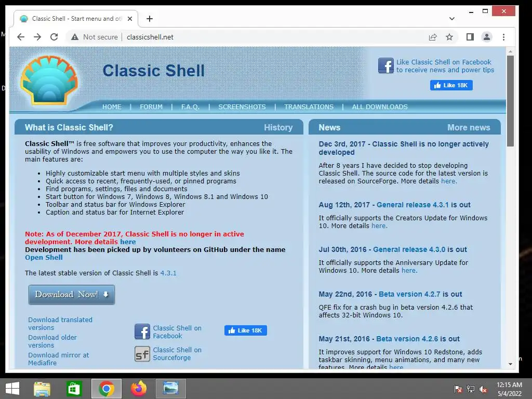Click 'here' in Creators Update news item
This screenshot has height=399, width=532.
click(379, 226)
